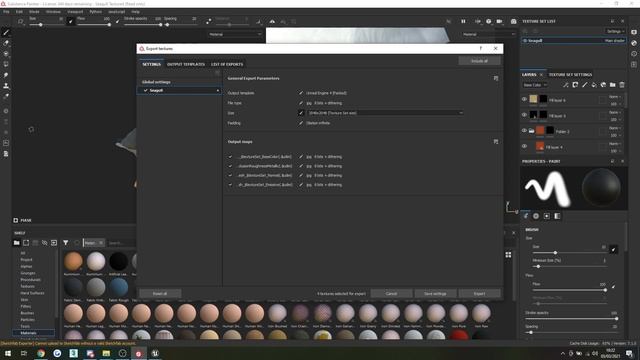The width and height of the screenshot is (640, 360).
Task: Switch to the Output Templates tab
Action: [186, 64]
